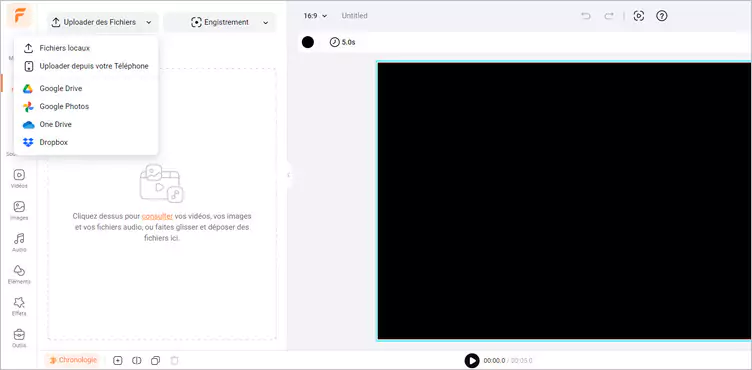Select Fichiers locaux menu entry
The image size is (752, 370).
[86, 48]
